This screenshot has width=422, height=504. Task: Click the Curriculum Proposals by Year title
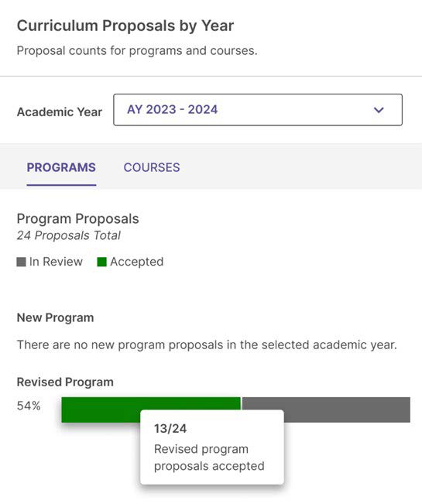(125, 26)
